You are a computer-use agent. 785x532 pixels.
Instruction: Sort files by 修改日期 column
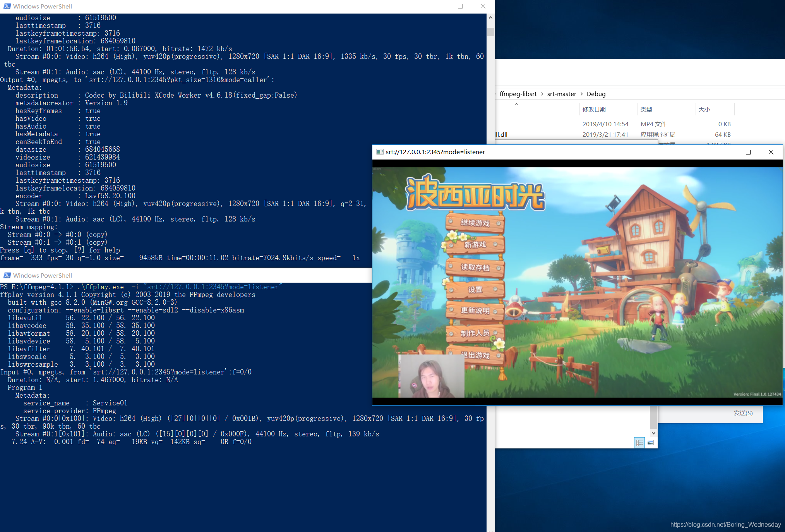594,110
